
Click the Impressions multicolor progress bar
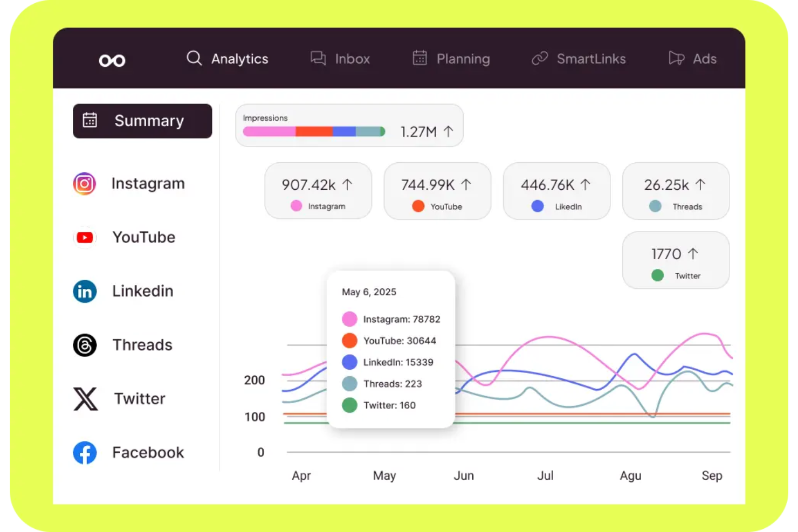click(314, 132)
